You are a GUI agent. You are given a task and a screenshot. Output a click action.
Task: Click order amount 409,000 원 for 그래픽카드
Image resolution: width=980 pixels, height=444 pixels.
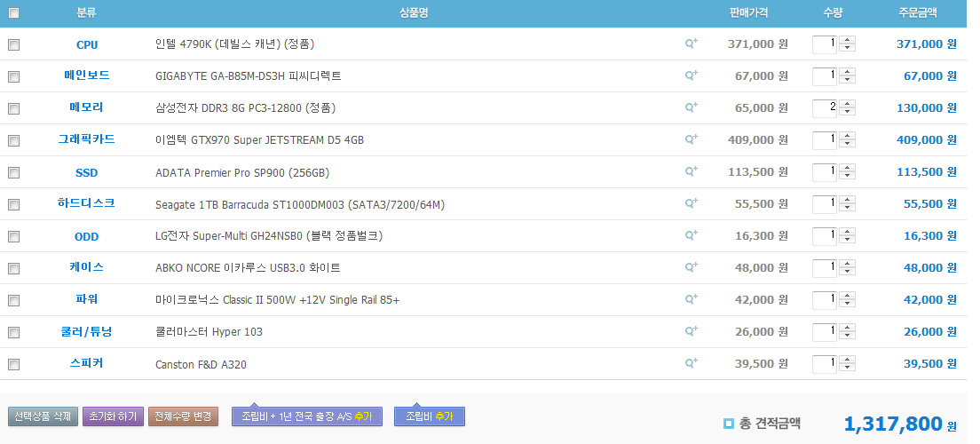[927, 139]
